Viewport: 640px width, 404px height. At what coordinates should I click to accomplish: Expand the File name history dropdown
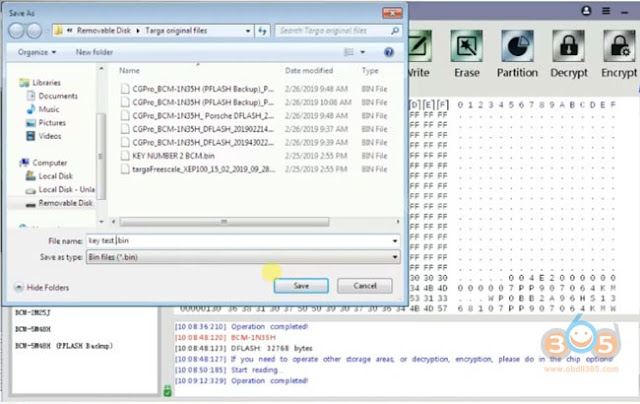[395, 241]
